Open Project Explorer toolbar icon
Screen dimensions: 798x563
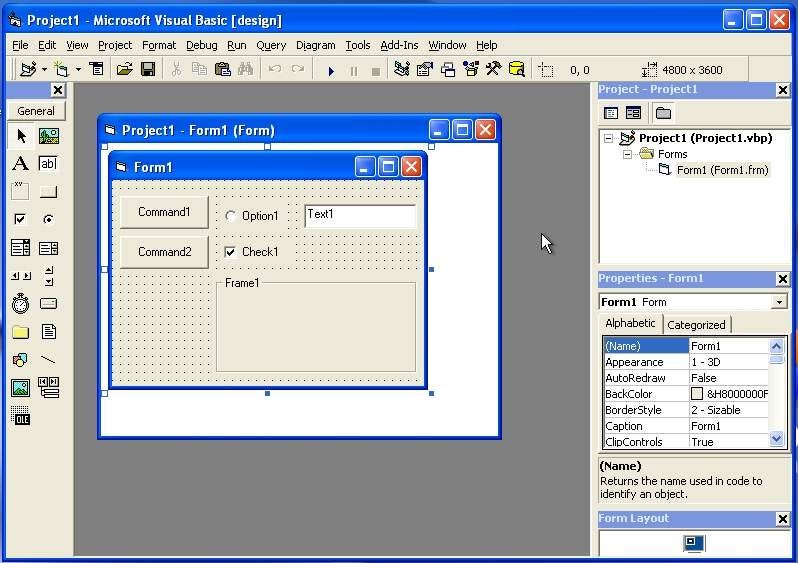tap(402, 69)
